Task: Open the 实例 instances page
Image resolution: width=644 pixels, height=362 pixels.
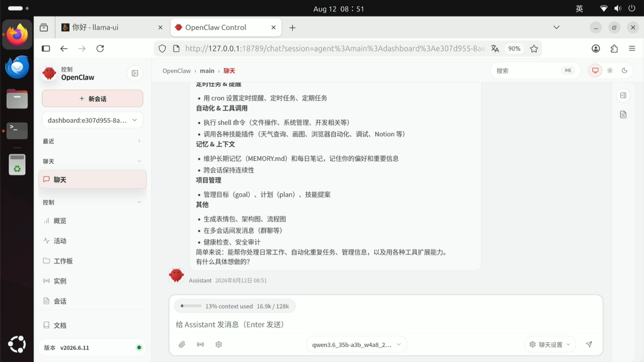Action: point(92,281)
